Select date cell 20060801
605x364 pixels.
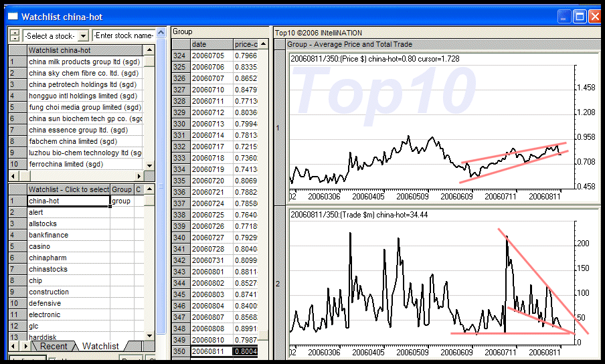(212, 272)
